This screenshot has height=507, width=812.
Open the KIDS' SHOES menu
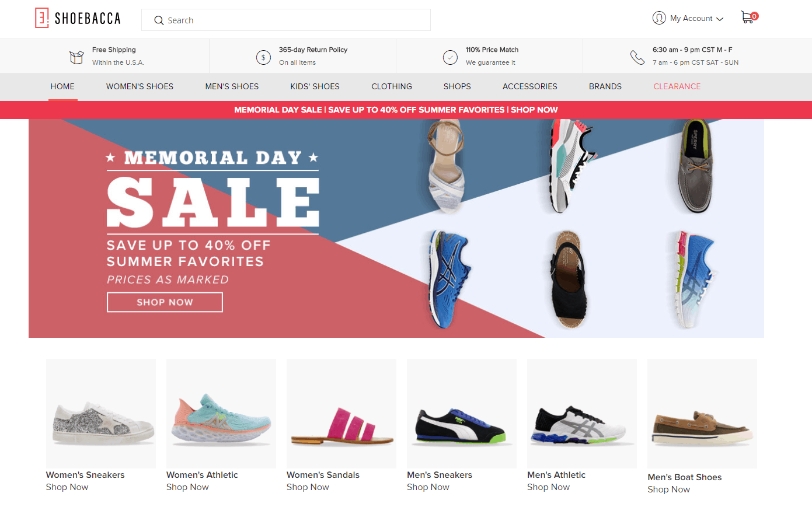coord(315,86)
